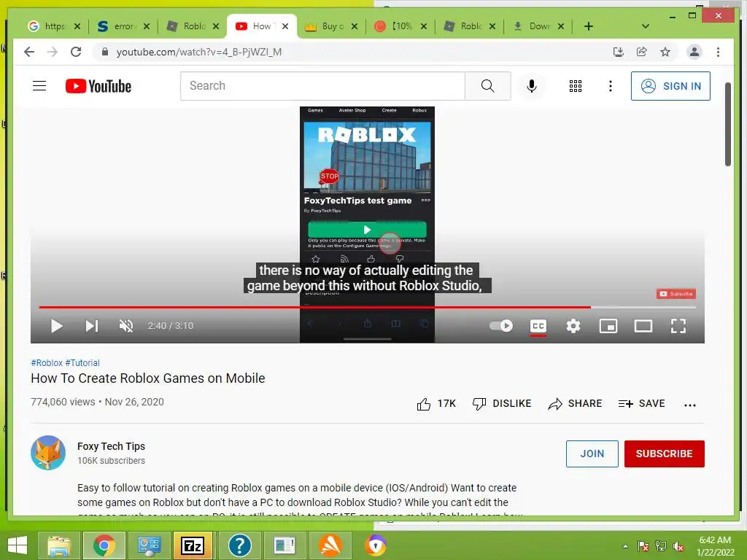Share this page from address bar
Screen dimensions: 747x560
(642, 52)
